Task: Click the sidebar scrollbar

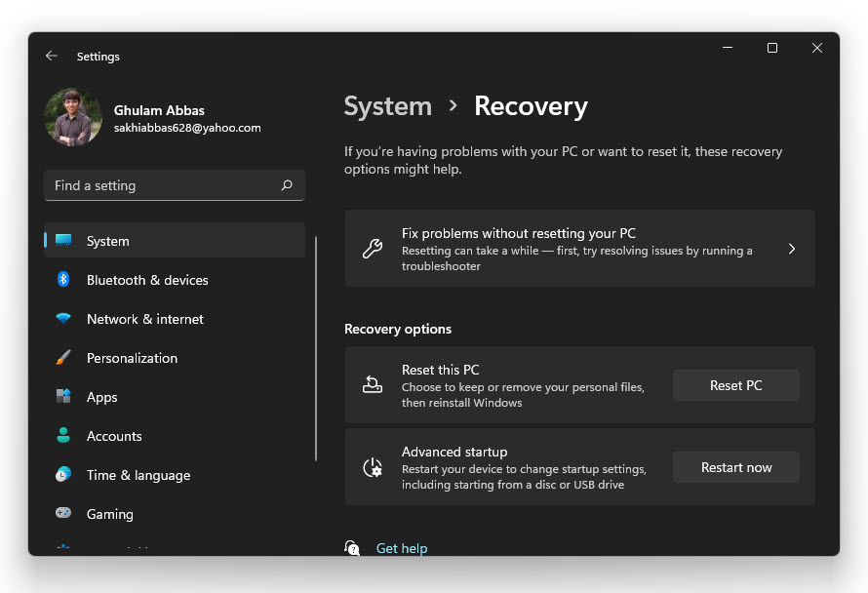Action: pos(316,349)
